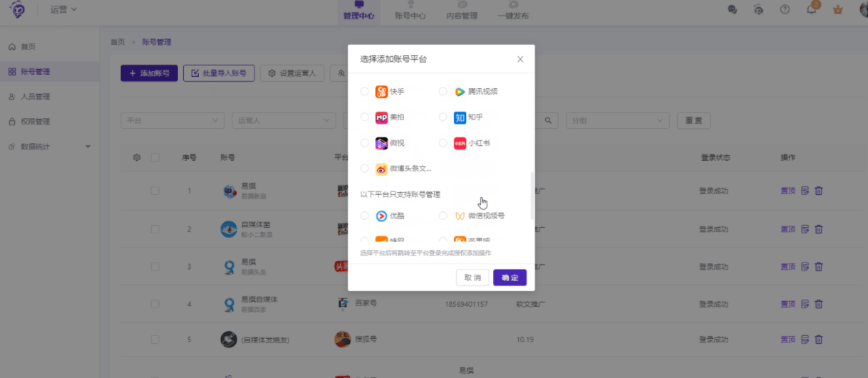Check the checkbox for row 4
Image resolution: width=868 pixels, height=378 pixels.
[155, 304]
